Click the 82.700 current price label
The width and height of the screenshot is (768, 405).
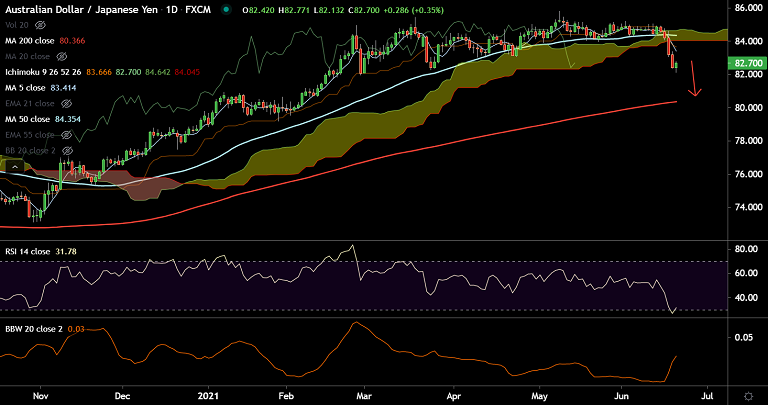pos(748,63)
